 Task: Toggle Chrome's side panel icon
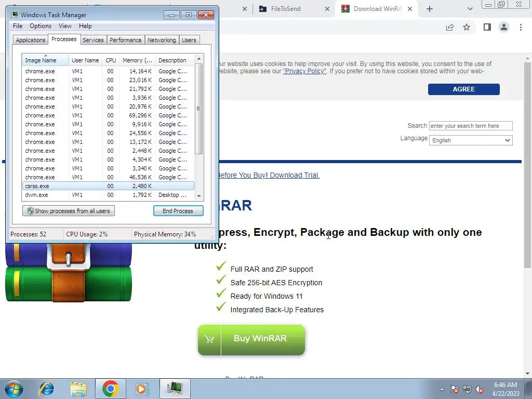[x=487, y=27]
